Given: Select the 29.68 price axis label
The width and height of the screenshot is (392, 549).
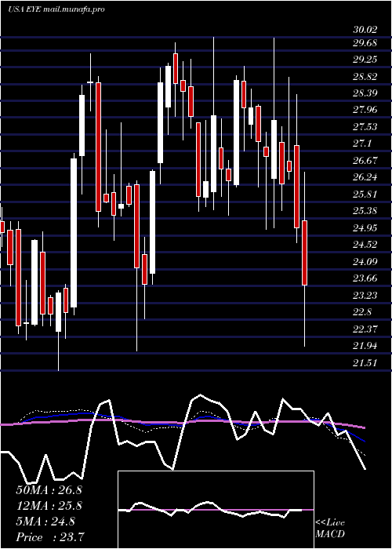Looking at the screenshot, I should coord(365,43).
